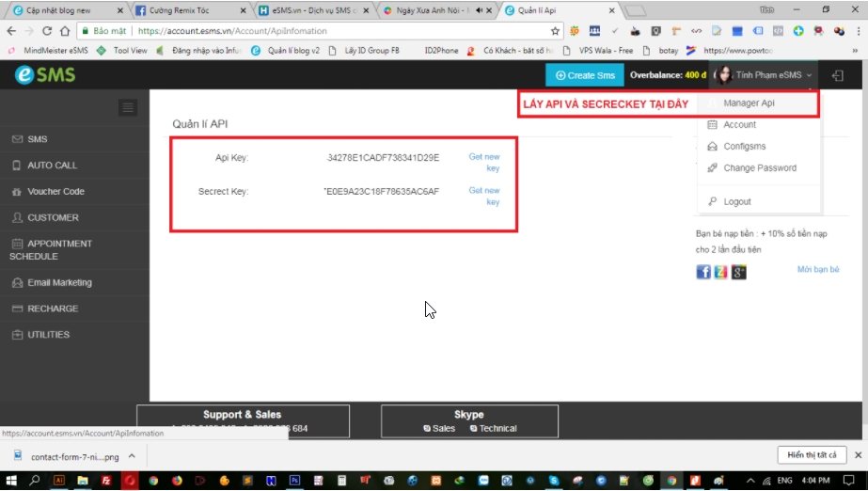Toggle the sidebar hamburger menu icon
The height and width of the screenshot is (491, 868).
pos(129,108)
